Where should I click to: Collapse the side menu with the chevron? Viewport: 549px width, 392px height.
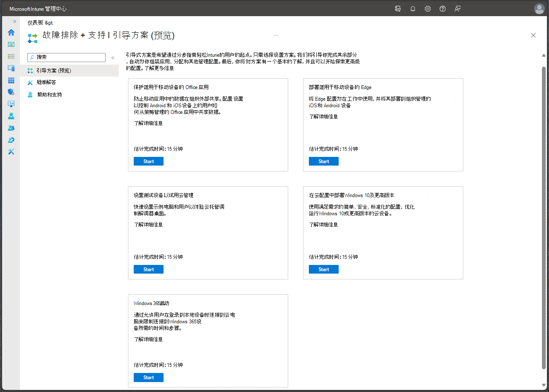[x=113, y=58]
